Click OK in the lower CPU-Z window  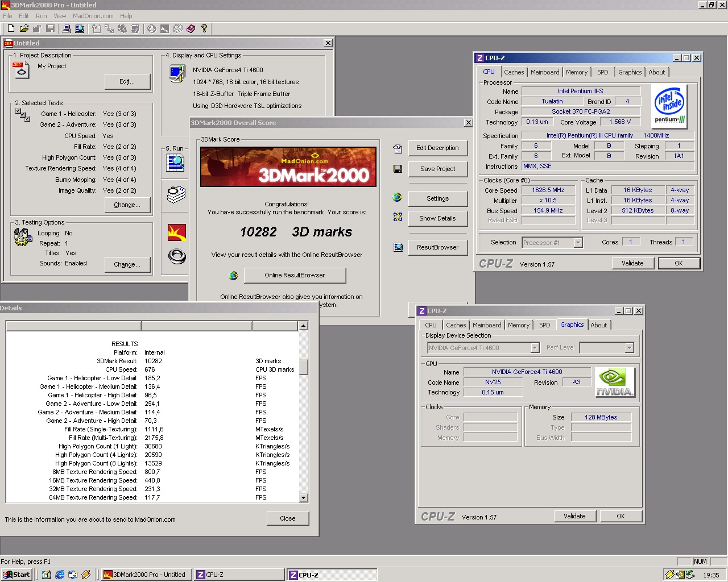621,516
